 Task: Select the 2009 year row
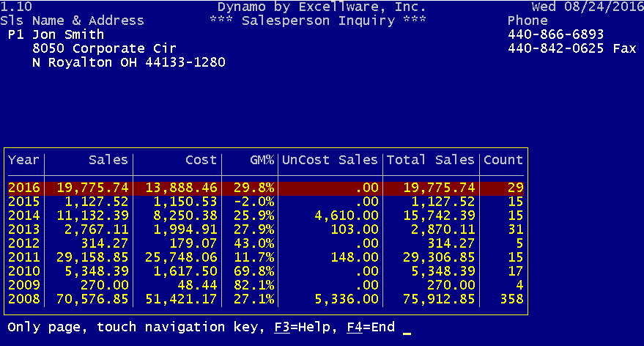point(266,285)
